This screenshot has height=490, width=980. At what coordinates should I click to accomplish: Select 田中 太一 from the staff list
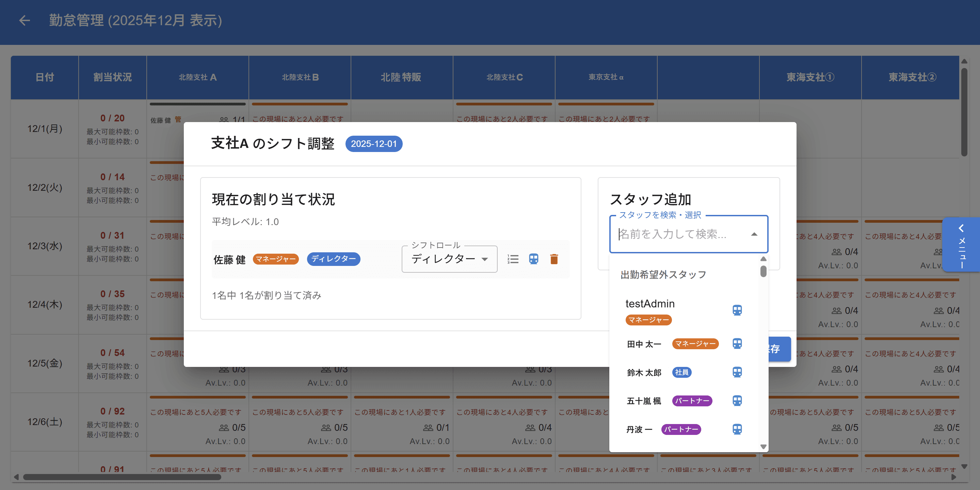click(644, 344)
